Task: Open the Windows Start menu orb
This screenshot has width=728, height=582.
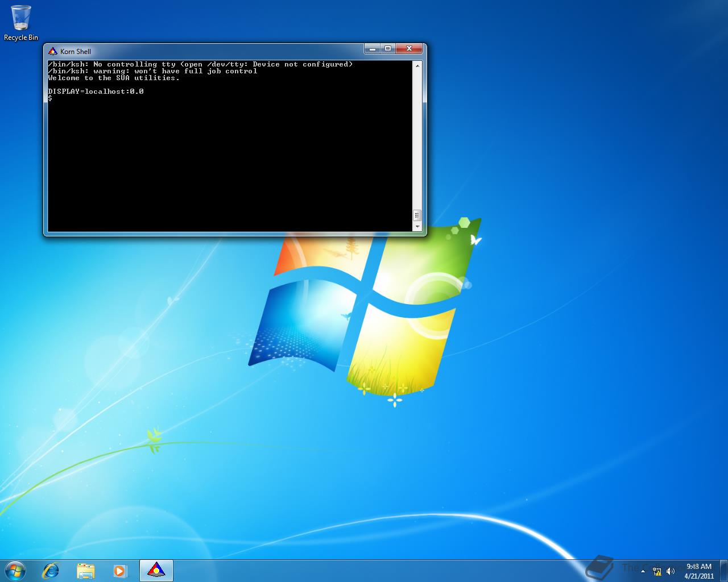Action: (x=15, y=570)
